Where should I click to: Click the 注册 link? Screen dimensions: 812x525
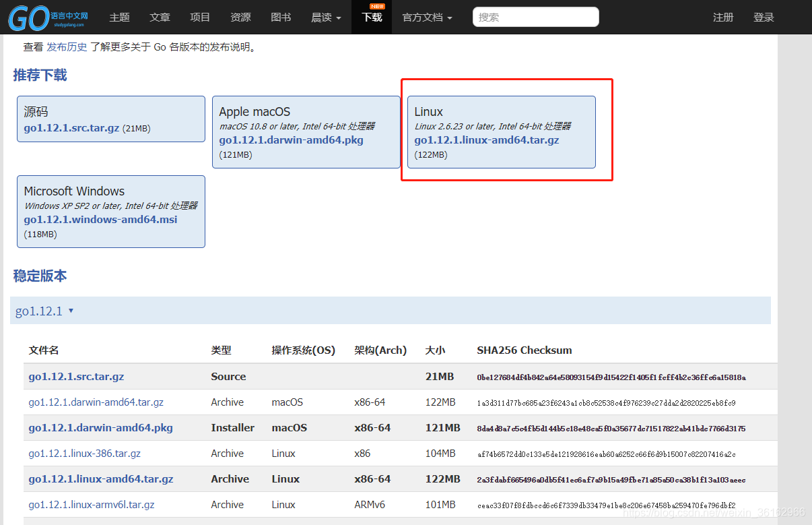[723, 18]
